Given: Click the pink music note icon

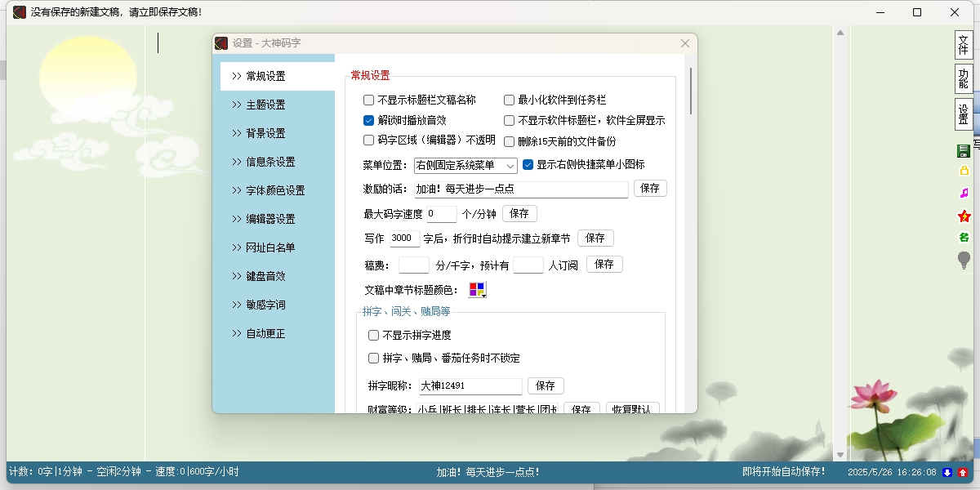Looking at the screenshot, I should pos(964,194).
